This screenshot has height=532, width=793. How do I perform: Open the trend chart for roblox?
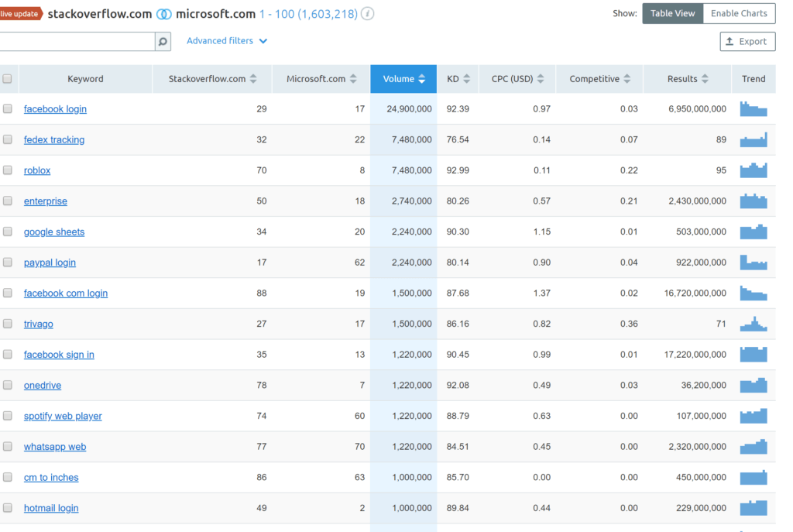pyautogui.click(x=754, y=170)
